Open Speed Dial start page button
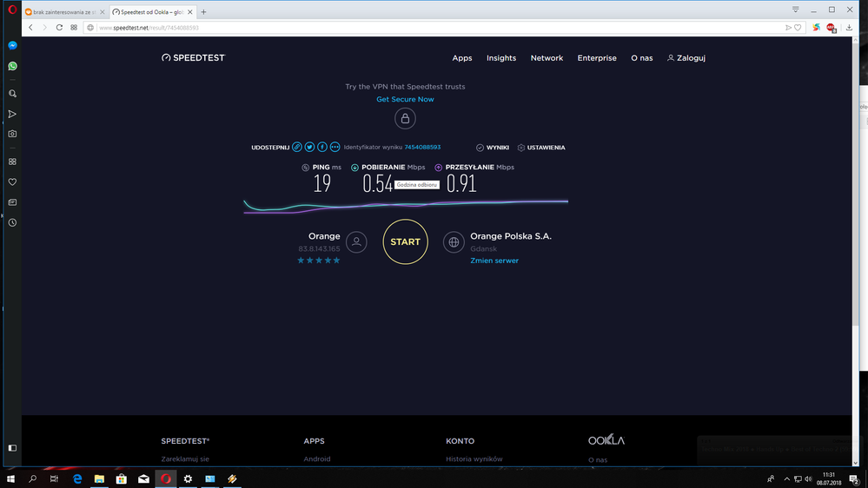This screenshot has height=488, width=868. pyautogui.click(x=74, y=28)
